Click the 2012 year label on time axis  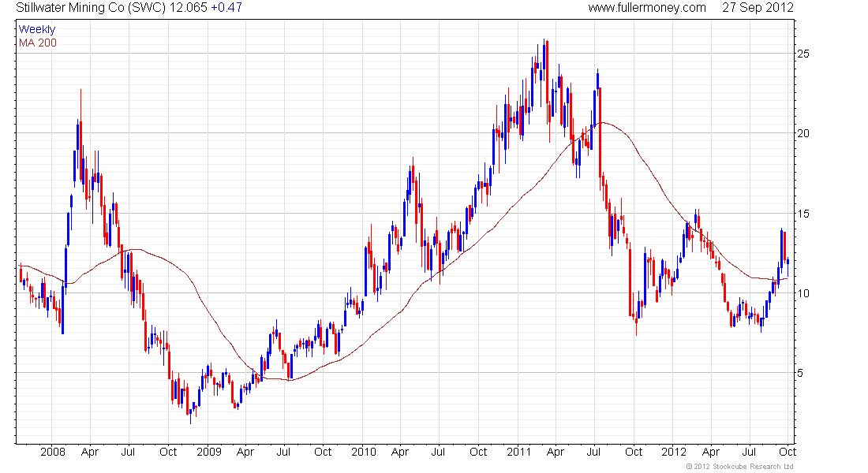coord(674,452)
